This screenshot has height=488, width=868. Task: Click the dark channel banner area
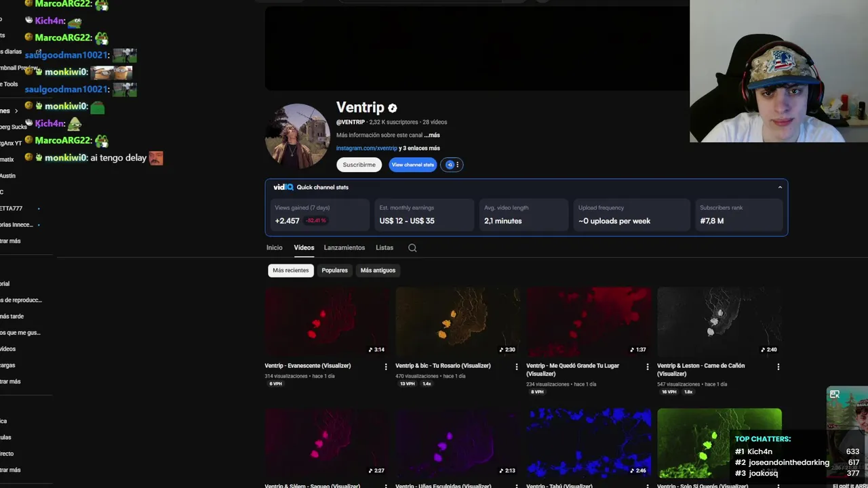(477, 48)
